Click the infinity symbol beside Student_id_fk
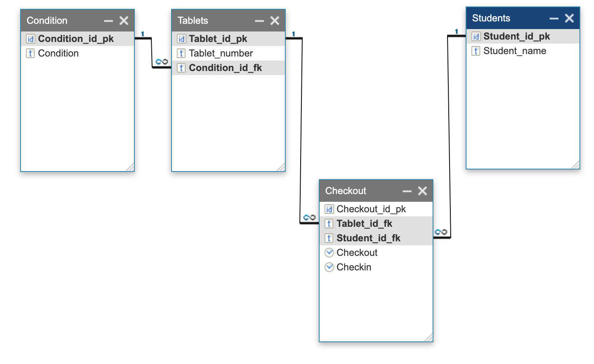The image size is (594, 364). 441,232
